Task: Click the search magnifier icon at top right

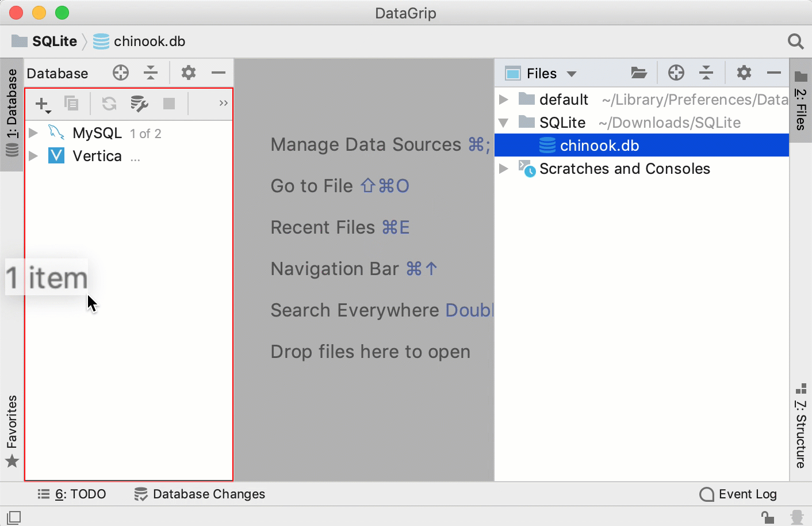Action: click(x=795, y=41)
